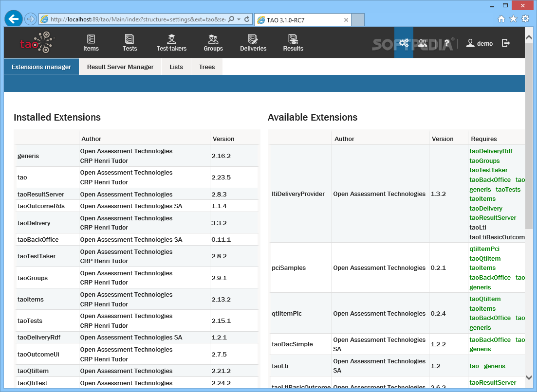The image size is (537, 392).
Task: Click the TAO logo
Action: 37,43
